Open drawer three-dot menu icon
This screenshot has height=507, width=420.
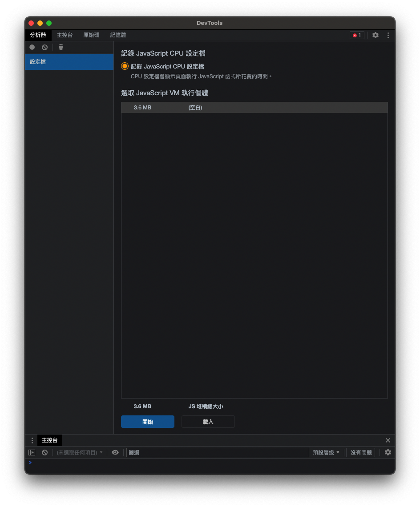(x=32, y=440)
